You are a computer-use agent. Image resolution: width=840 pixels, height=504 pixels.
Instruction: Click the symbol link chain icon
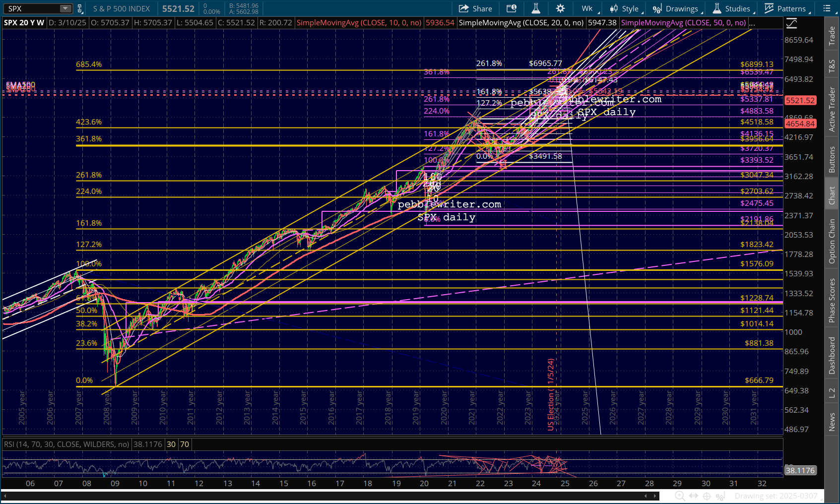[80, 8]
